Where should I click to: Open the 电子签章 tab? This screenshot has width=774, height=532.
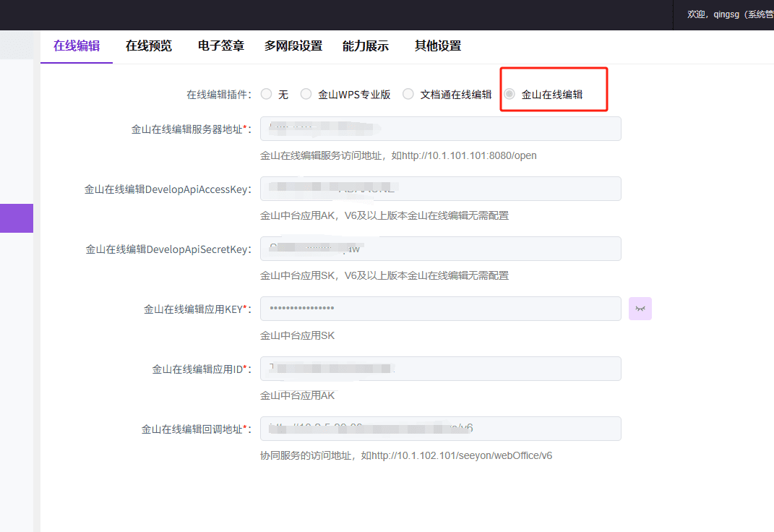point(220,46)
